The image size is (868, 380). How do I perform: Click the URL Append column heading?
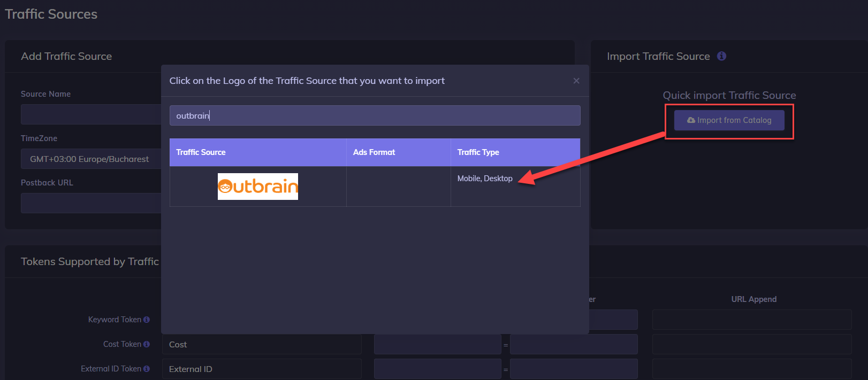tap(754, 299)
